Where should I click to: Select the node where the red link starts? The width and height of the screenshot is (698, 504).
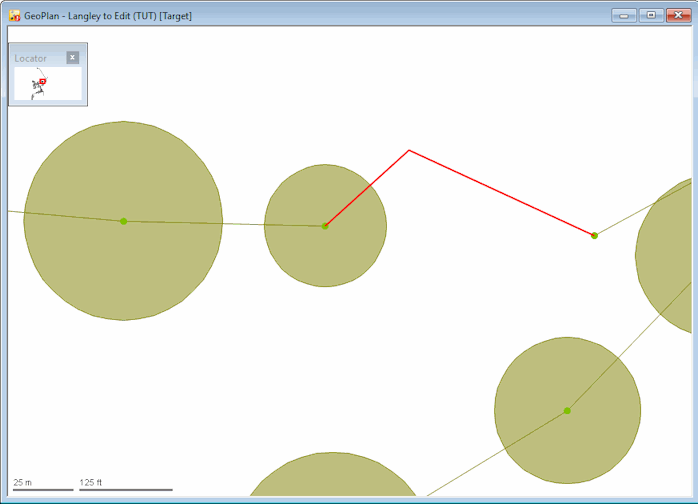point(325,226)
